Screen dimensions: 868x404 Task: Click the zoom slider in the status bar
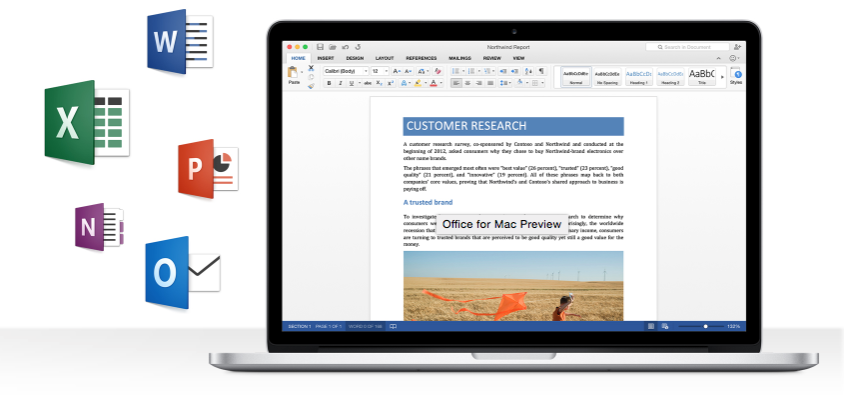[x=700, y=326]
